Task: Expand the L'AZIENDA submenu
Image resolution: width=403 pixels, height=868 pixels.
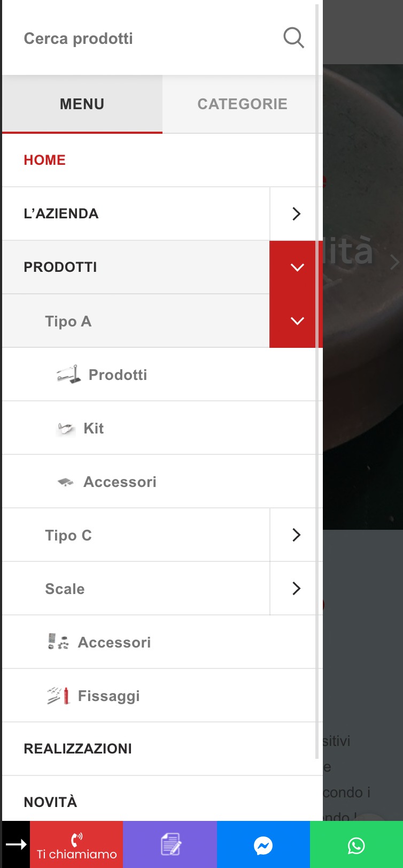Action: [296, 214]
